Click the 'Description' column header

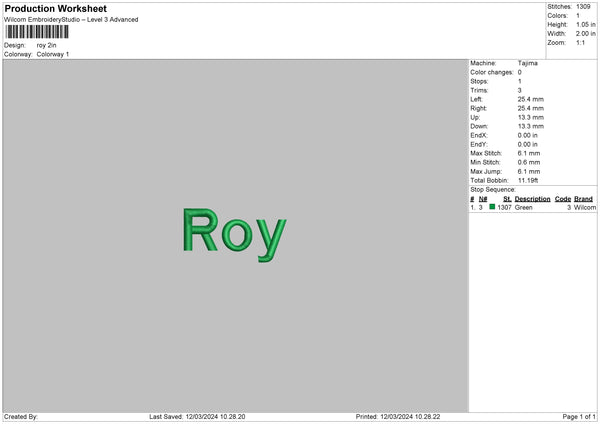pyautogui.click(x=532, y=199)
